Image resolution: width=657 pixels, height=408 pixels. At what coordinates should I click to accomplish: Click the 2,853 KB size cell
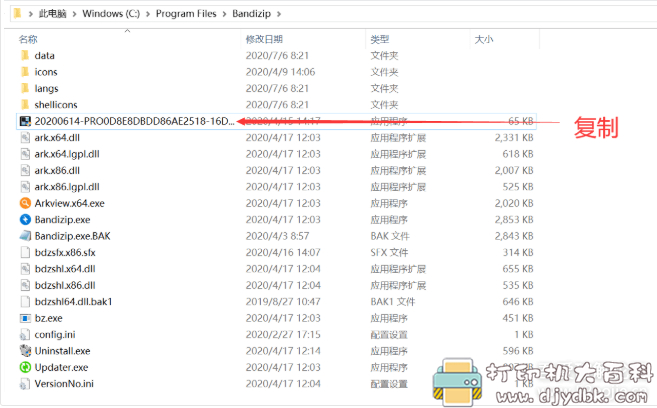tap(514, 219)
